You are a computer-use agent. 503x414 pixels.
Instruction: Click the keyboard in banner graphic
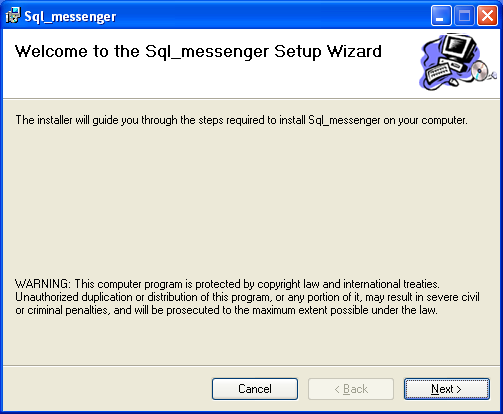(438, 72)
